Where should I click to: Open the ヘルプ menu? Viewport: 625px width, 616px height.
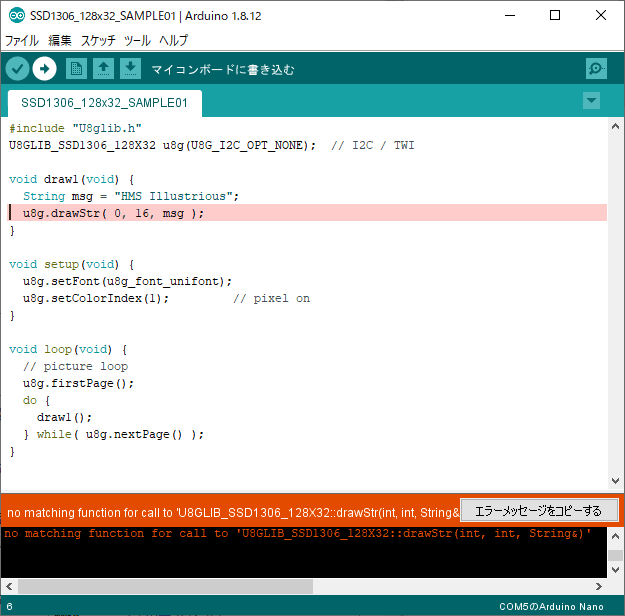click(173, 40)
